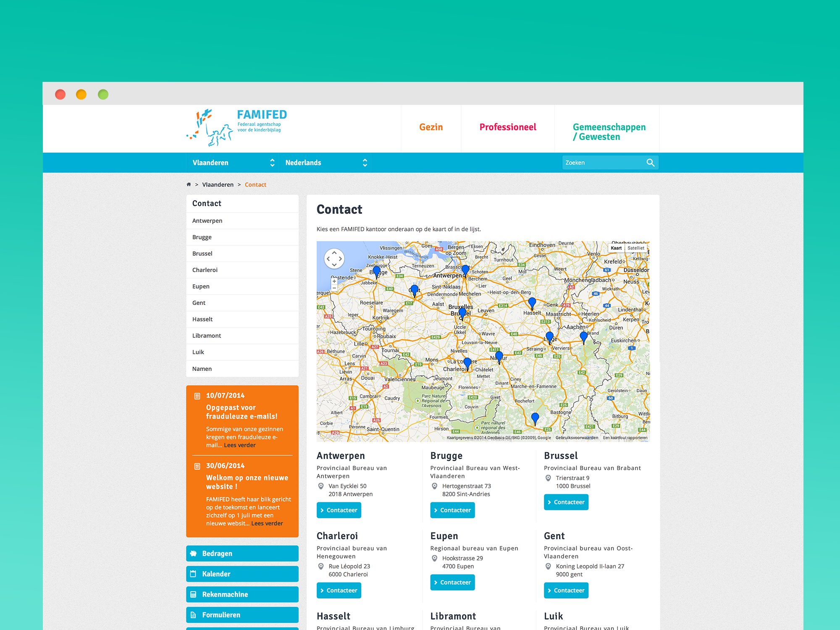Zoom in on the map
840x630 pixels.
pyautogui.click(x=334, y=281)
